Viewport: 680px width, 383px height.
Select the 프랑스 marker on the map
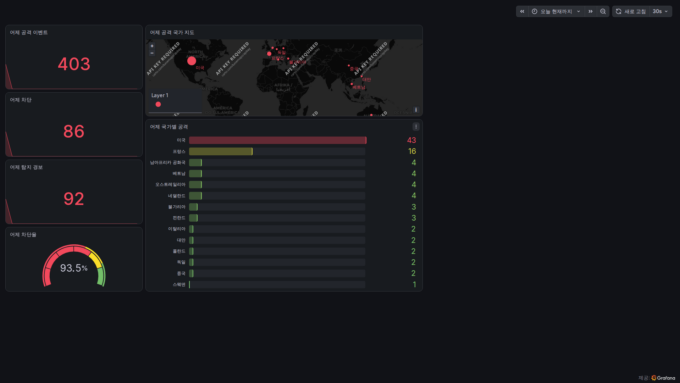coord(269,54)
